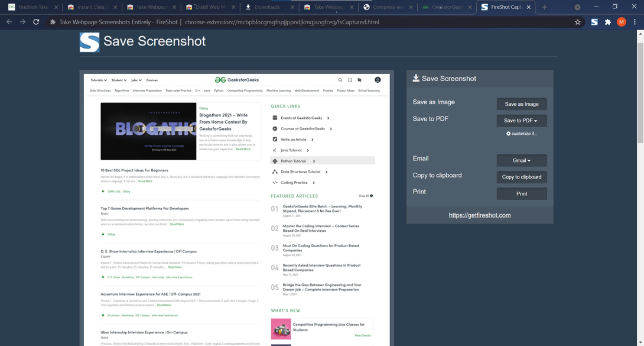Image resolution: width=644 pixels, height=346 pixels.
Task: Click the tab search down-arrow icon
Action: tap(577, 7)
